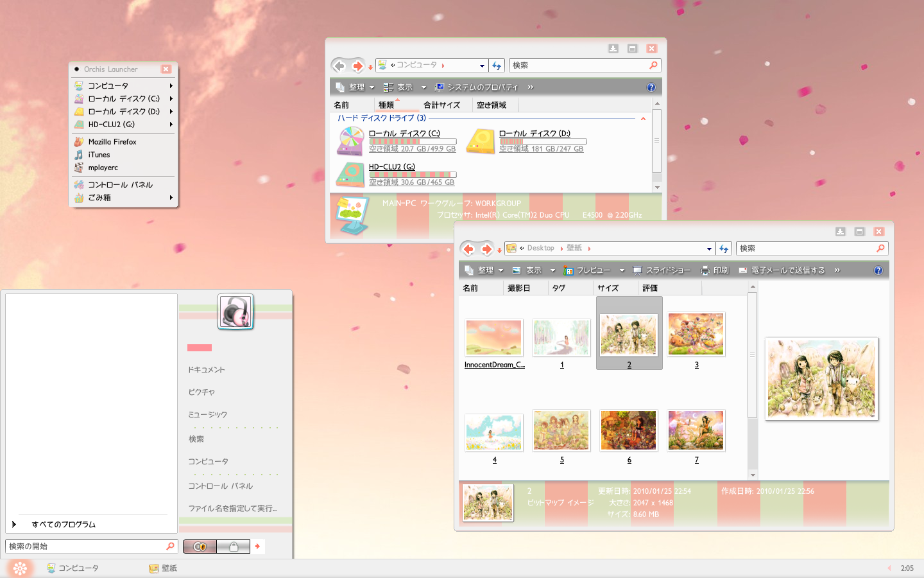This screenshot has height=578, width=924.
Task: Open コントロール パネル from the Start menu
Action: (221, 486)
